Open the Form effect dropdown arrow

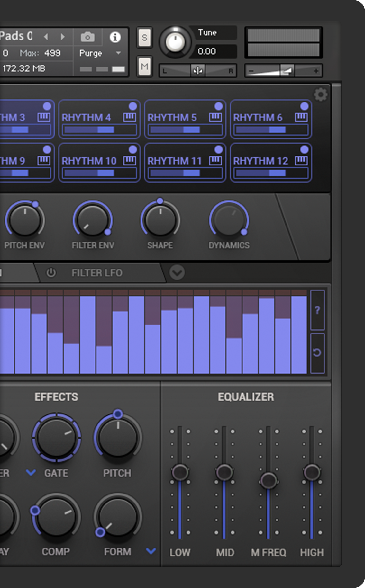pyautogui.click(x=151, y=551)
